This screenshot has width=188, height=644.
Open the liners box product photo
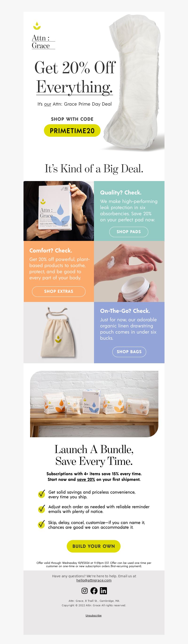click(x=59, y=211)
